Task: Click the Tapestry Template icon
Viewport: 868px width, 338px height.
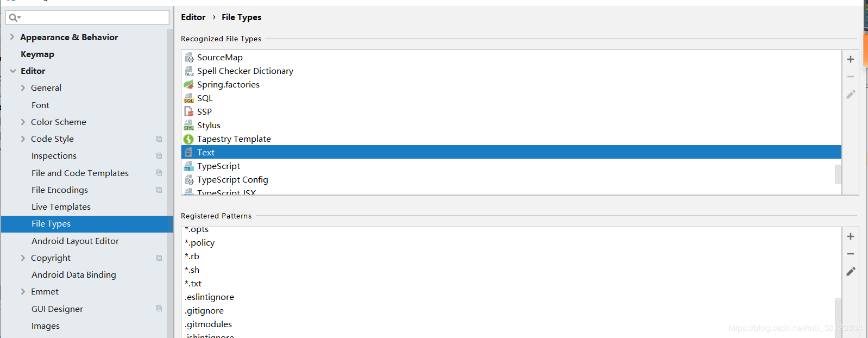Action: point(188,139)
